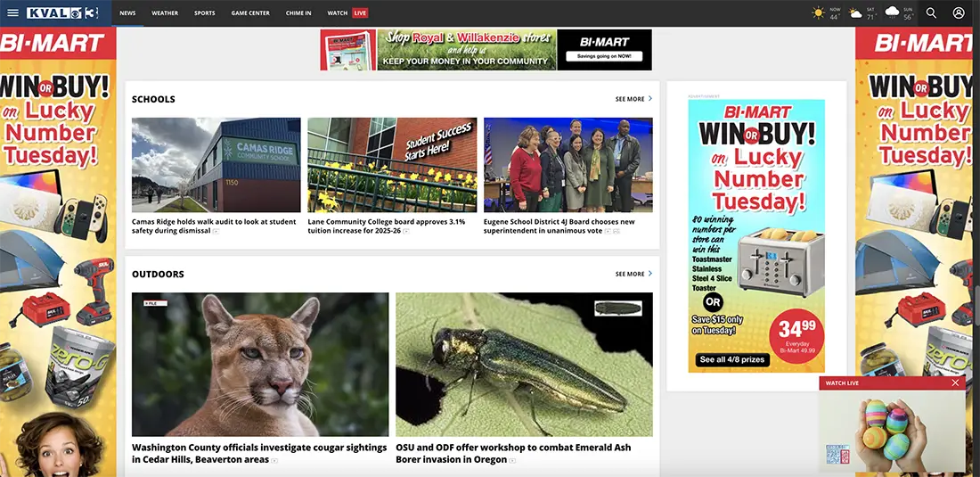Click the 34.99 price circle in ad
The image size is (980, 477).
796,336
